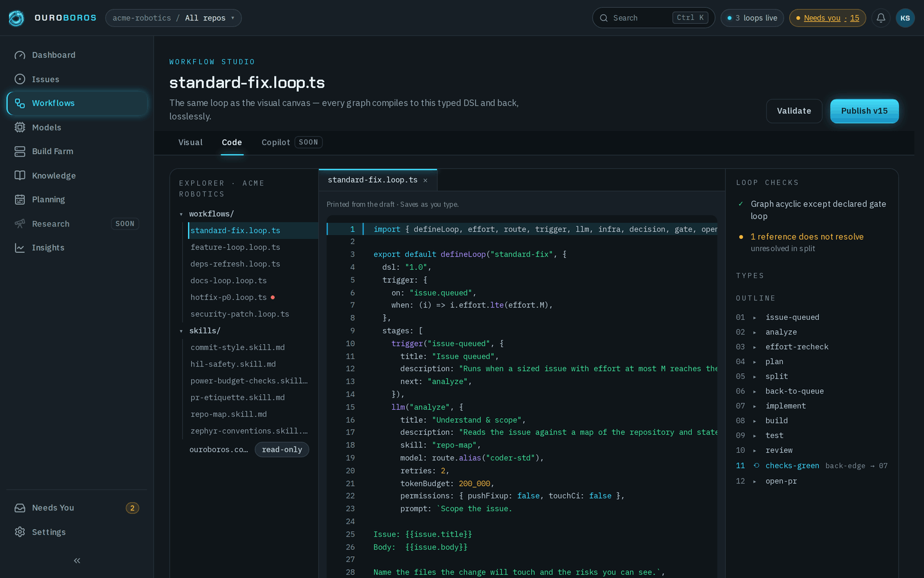Close the standard-fix.loop.ts editor tab

425,180
